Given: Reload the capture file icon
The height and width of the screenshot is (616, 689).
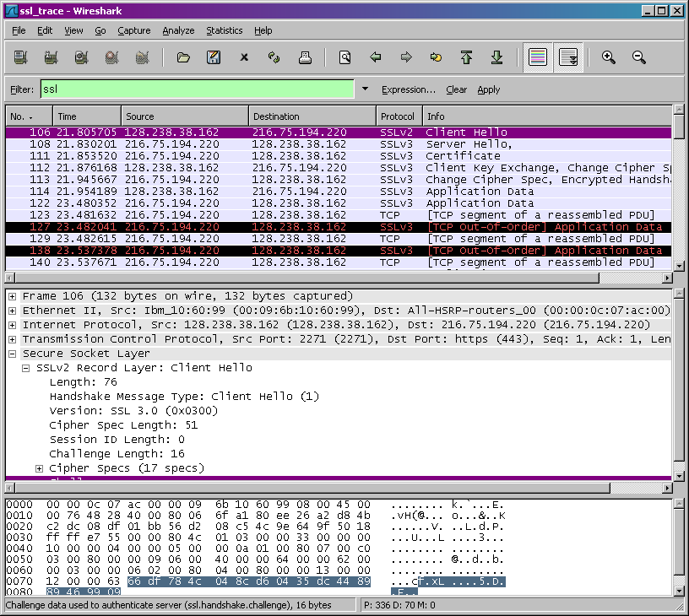Looking at the screenshot, I should click(274, 57).
